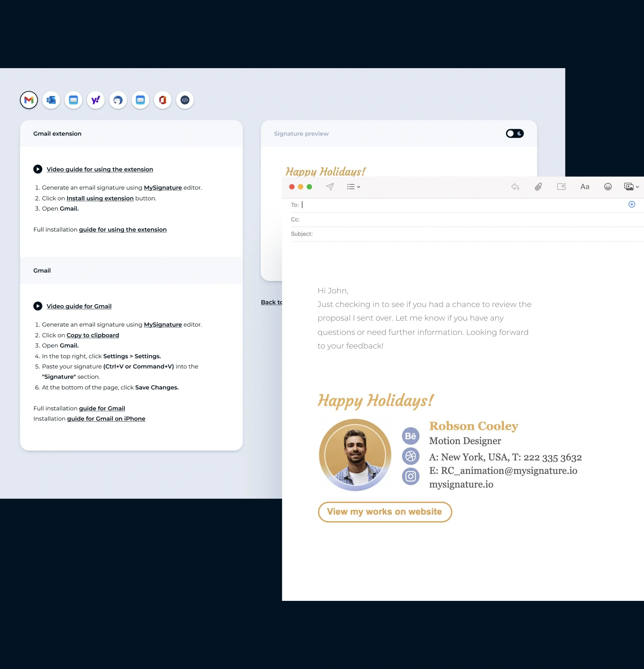Open full installation guide for Gmail

[102, 408]
